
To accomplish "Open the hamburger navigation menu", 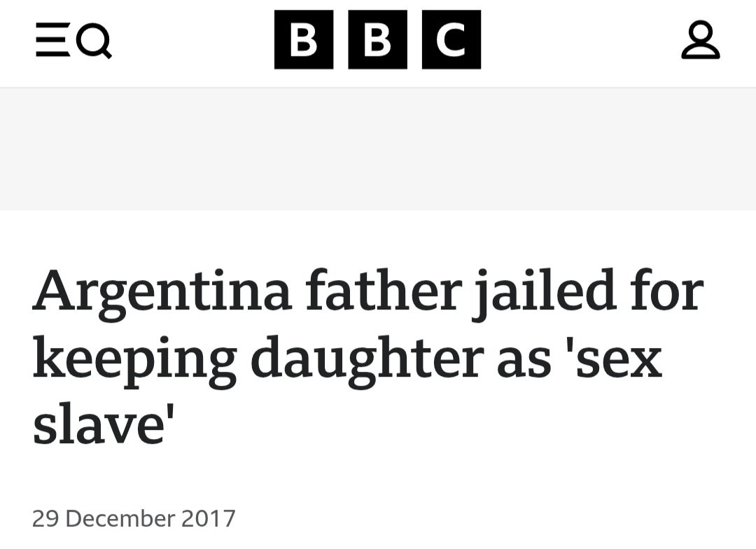I will click(x=52, y=39).
